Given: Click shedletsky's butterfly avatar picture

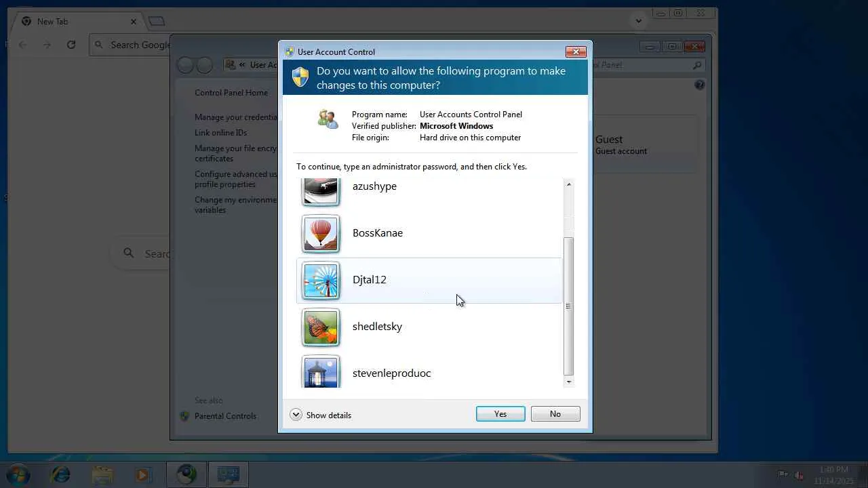Looking at the screenshot, I should (321, 327).
